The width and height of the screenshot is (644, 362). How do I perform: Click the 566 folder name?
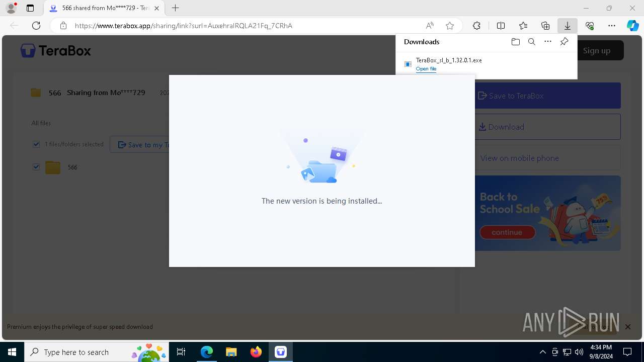pyautogui.click(x=72, y=167)
